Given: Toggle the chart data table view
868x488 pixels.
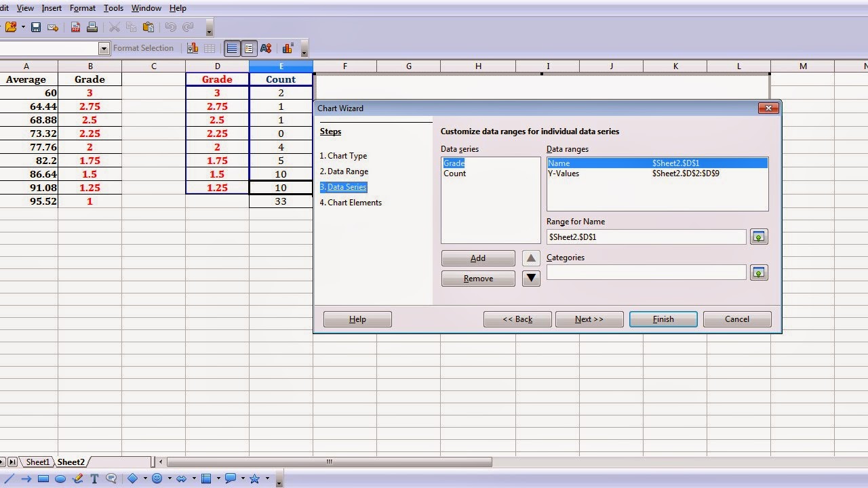Looking at the screenshot, I should 211,48.
